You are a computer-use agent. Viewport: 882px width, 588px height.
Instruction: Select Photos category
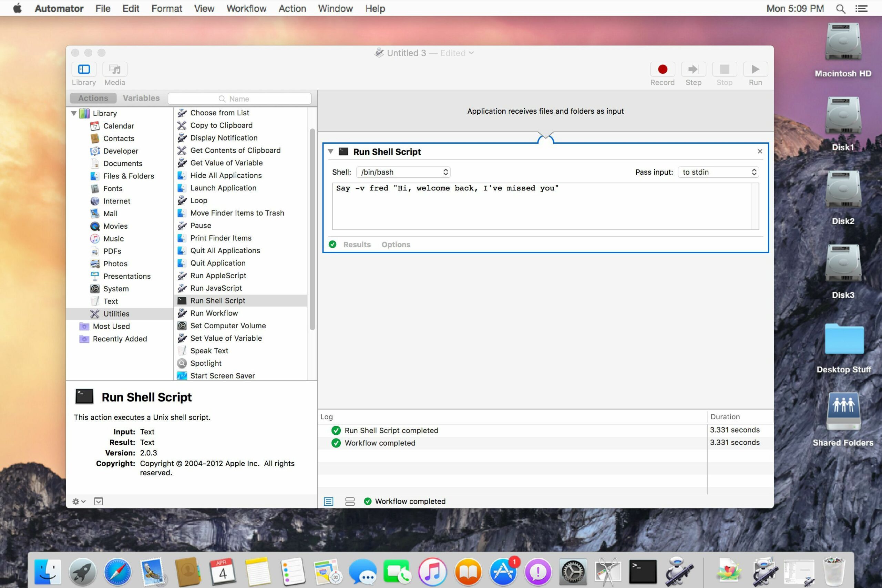pos(115,264)
